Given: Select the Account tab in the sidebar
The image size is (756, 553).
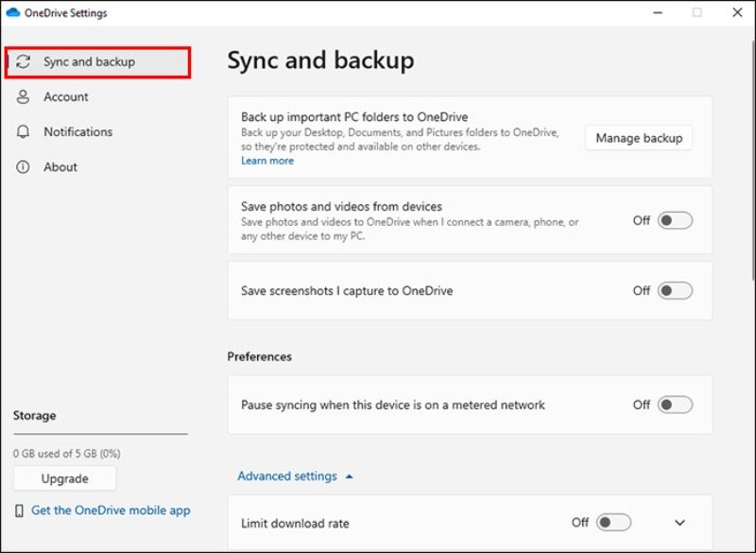Looking at the screenshot, I should point(66,96).
